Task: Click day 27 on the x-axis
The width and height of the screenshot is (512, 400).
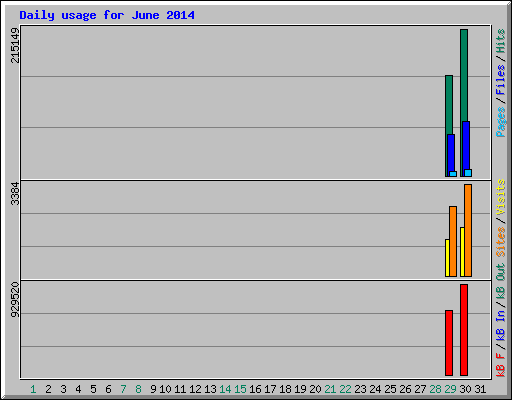Action: coord(420,389)
